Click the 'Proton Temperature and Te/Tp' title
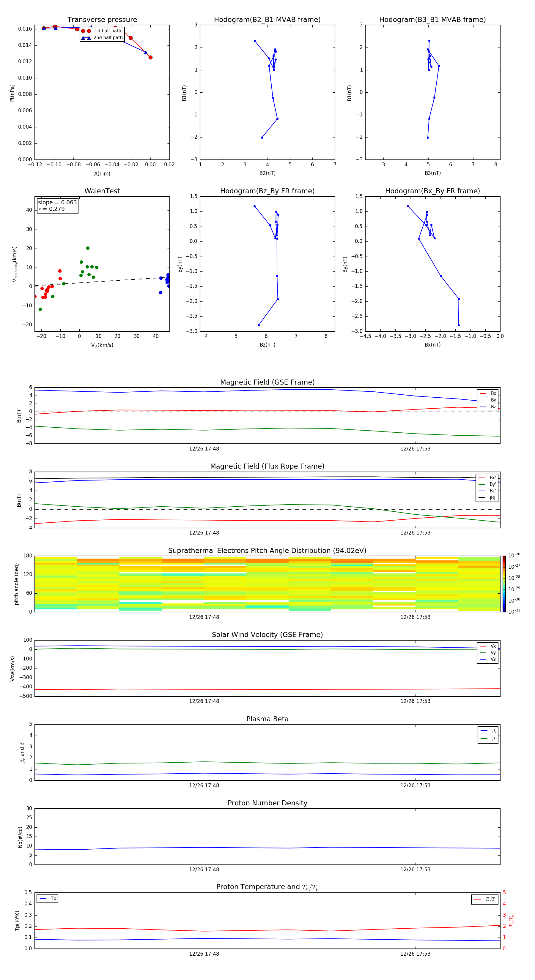Viewport: 535px width, 980px height. tap(267, 887)
